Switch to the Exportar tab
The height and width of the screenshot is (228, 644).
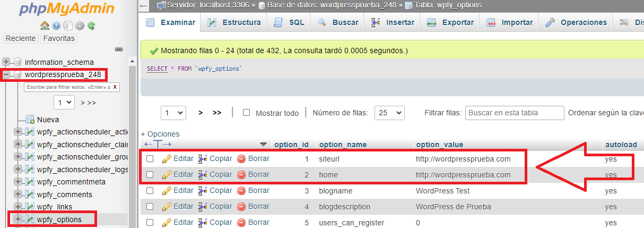point(450,22)
